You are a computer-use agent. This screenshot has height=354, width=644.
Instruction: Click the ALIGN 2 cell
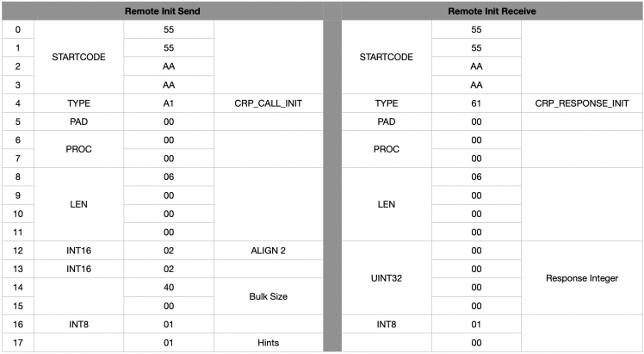click(x=266, y=251)
